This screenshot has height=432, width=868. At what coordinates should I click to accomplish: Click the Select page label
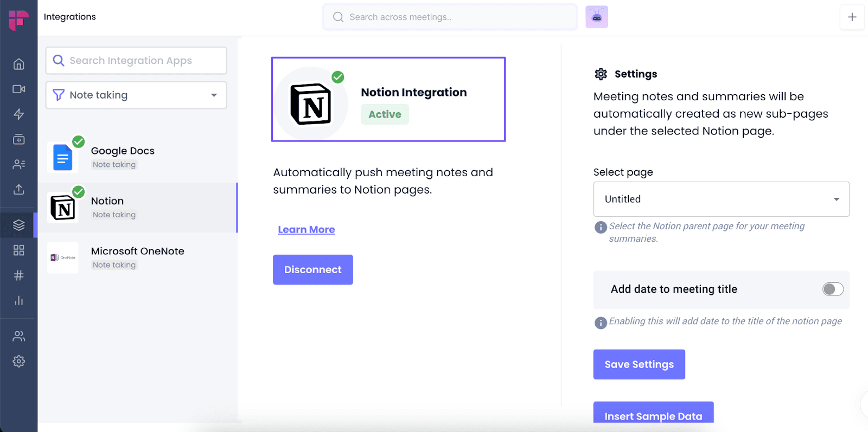pos(623,172)
